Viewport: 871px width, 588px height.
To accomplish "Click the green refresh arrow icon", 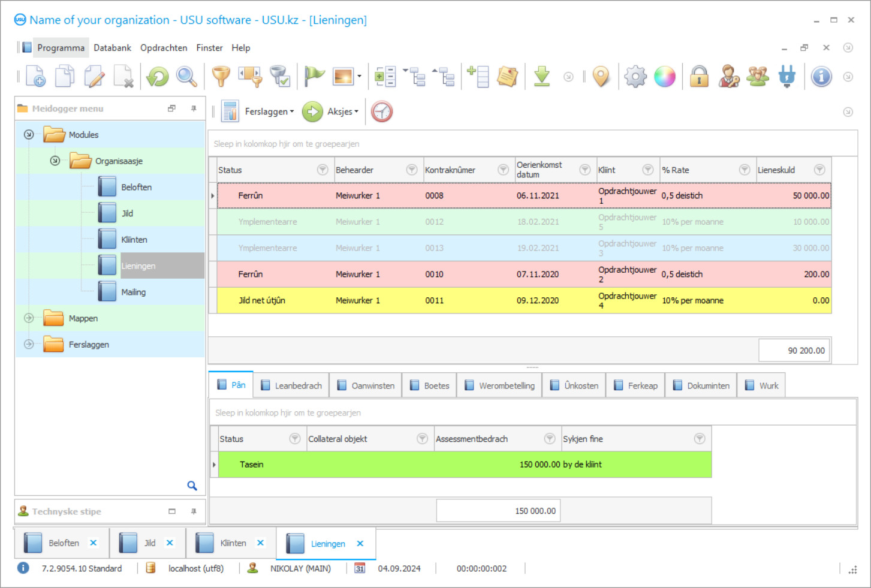I will pos(158,77).
